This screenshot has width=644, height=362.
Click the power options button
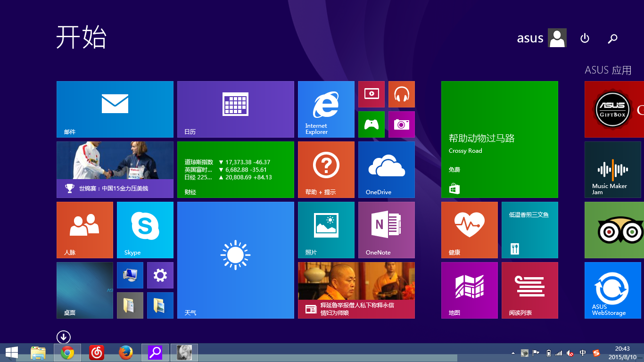pyautogui.click(x=585, y=38)
